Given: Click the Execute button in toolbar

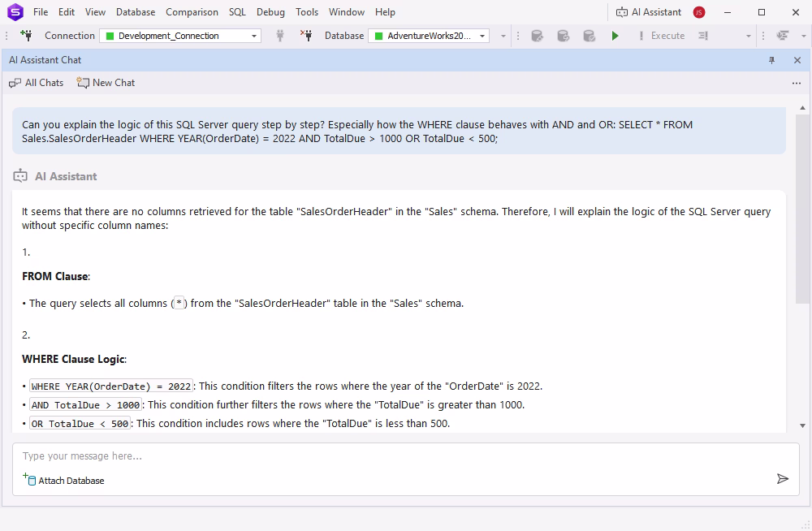Looking at the screenshot, I should (x=662, y=36).
